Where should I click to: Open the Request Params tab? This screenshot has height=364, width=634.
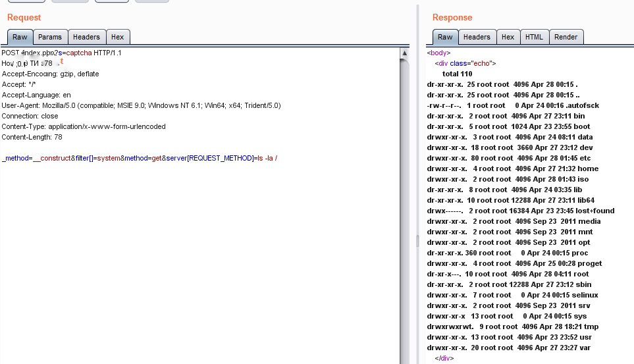click(49, 38)
